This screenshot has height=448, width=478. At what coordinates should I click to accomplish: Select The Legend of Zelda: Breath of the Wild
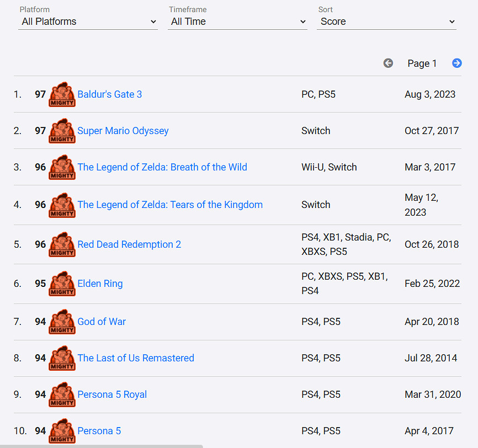162,167
